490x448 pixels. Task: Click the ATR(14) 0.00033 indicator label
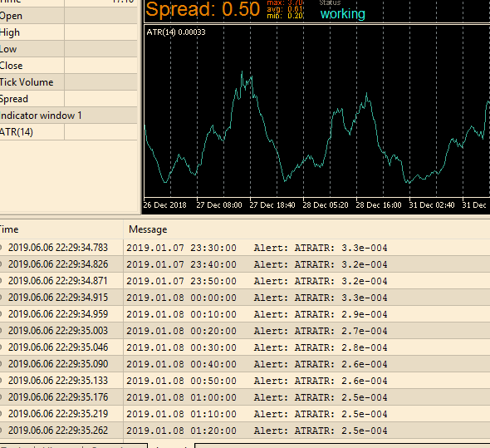coord(176,32)
